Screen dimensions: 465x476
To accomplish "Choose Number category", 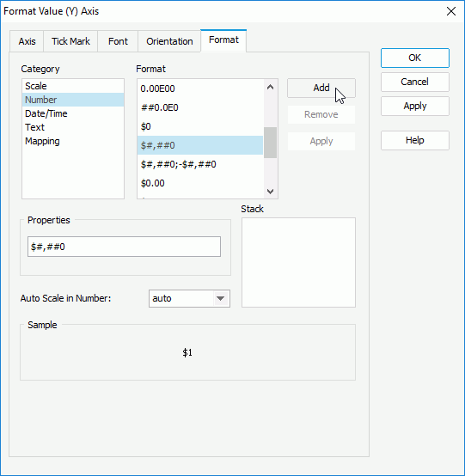I will [73, 100].
